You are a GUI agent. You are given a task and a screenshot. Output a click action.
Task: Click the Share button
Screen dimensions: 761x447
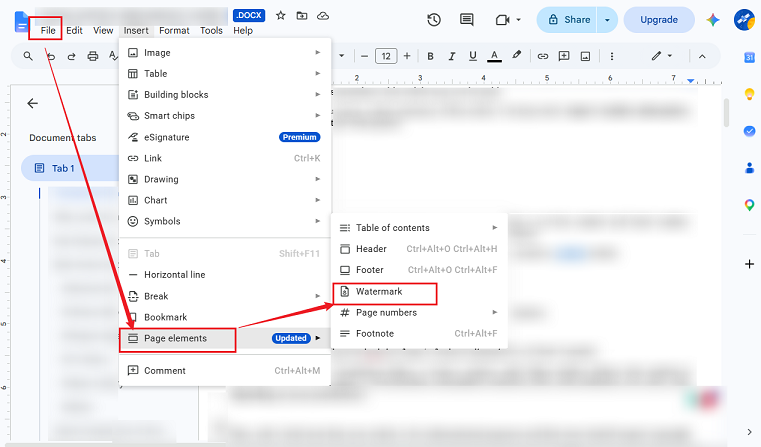click(x=568, y=20)
